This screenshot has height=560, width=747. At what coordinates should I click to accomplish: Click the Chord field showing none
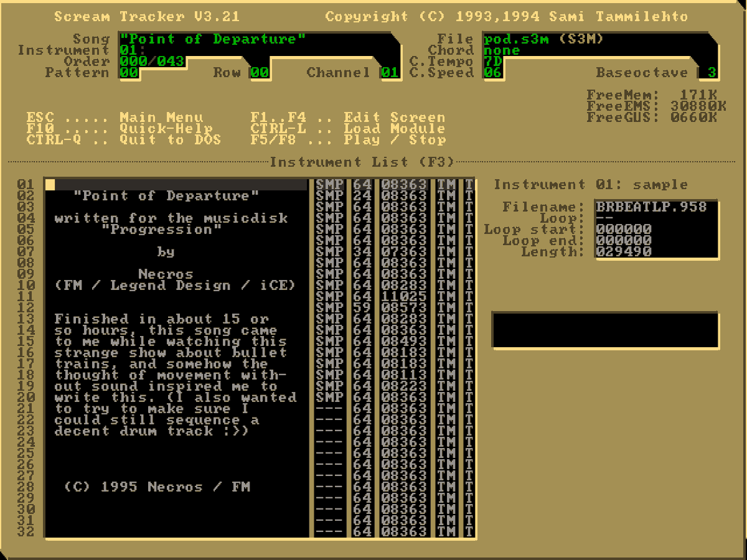tap(502, 50)
